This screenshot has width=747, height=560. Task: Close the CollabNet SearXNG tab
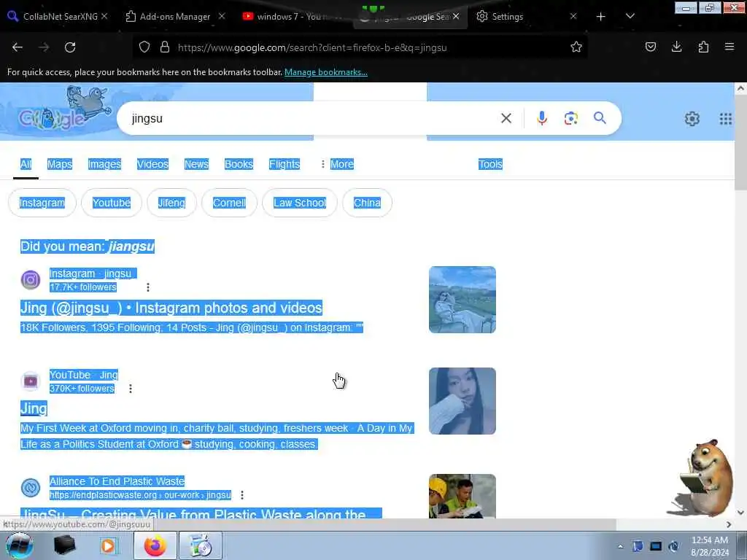104,16
